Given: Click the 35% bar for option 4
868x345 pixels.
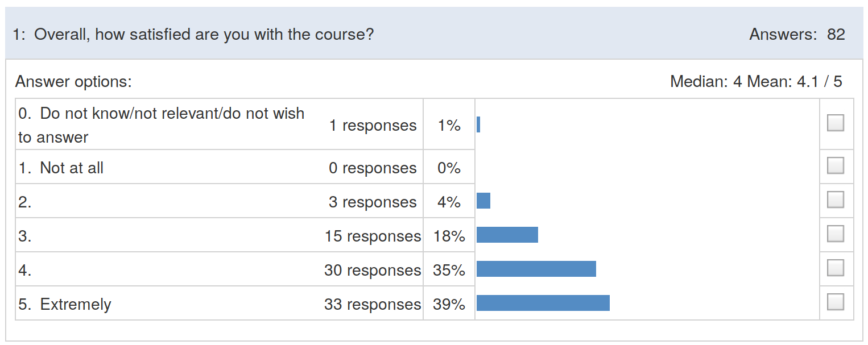Looking at the screenshot, I should (536, 269).
